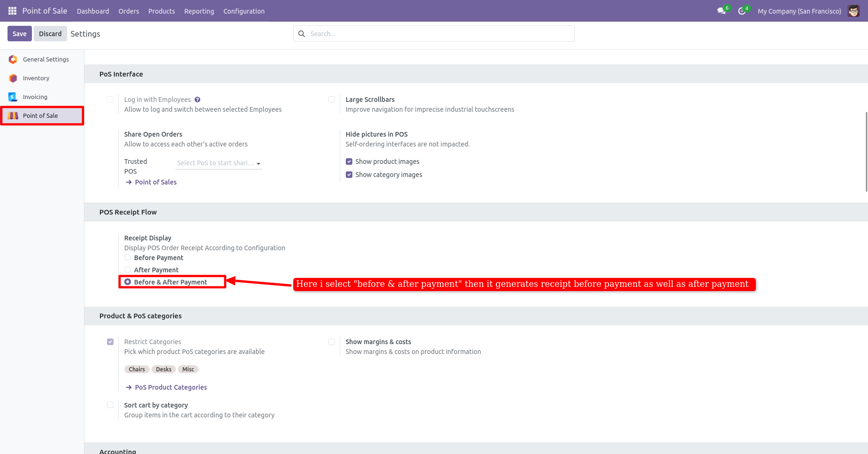Discard settings changes
Screen dimensions: 868x454
click(50, 34)
